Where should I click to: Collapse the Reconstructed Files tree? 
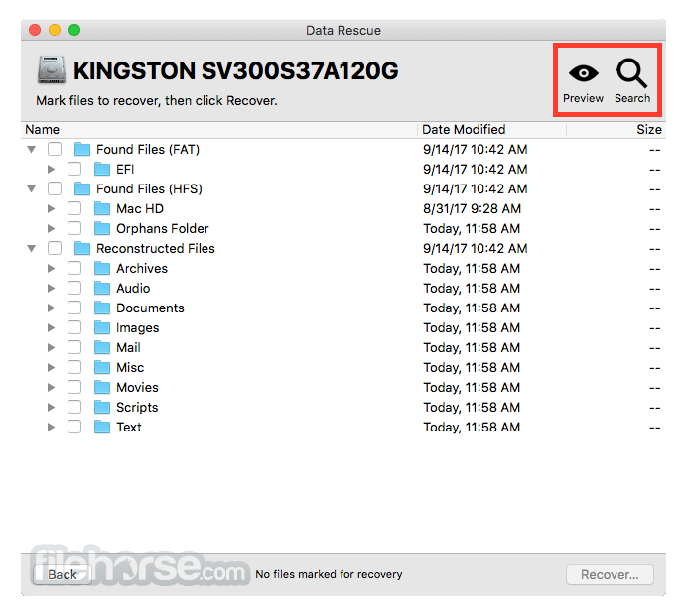click(x=32, y=249)
